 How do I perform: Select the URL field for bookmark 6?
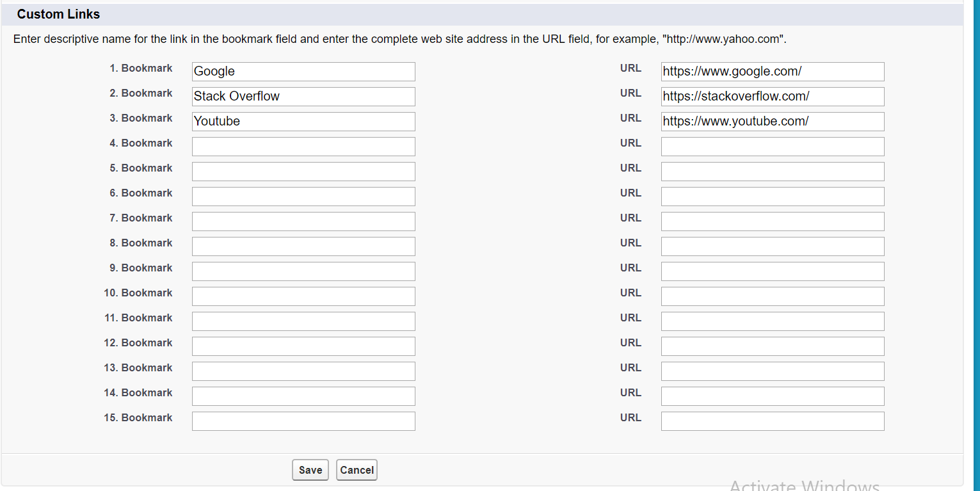[773, 197]
